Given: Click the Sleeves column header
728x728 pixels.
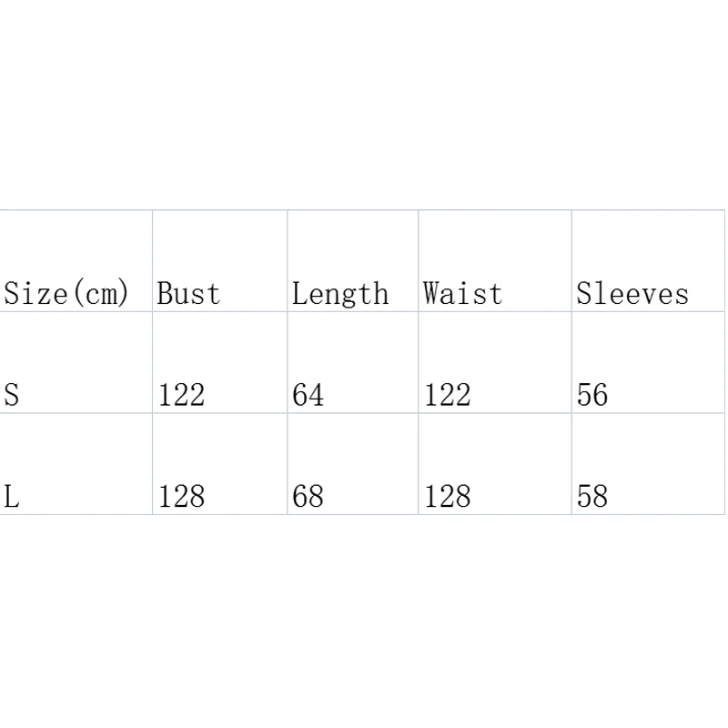Looking at the screenshot, I should 632,294.
